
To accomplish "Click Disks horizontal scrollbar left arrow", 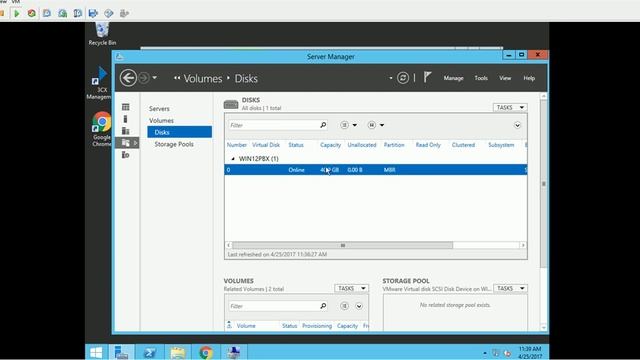I will pyautogui.click(x=229, y=245).
